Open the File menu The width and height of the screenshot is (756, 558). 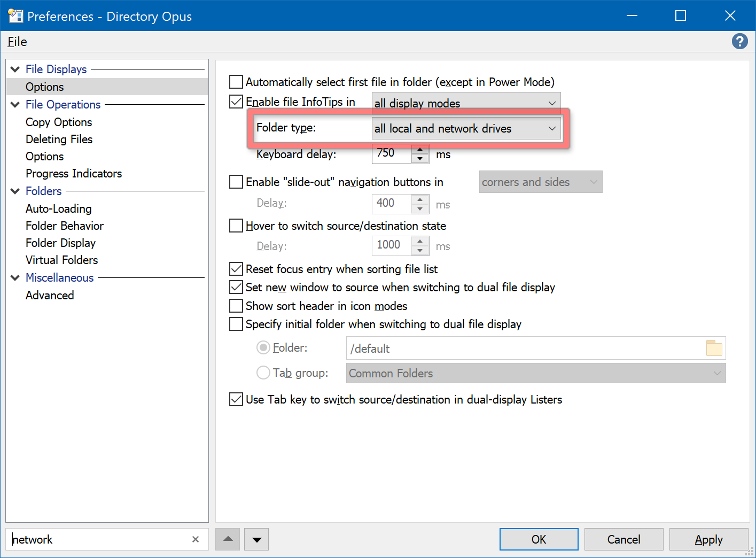[x=17, y=42]
